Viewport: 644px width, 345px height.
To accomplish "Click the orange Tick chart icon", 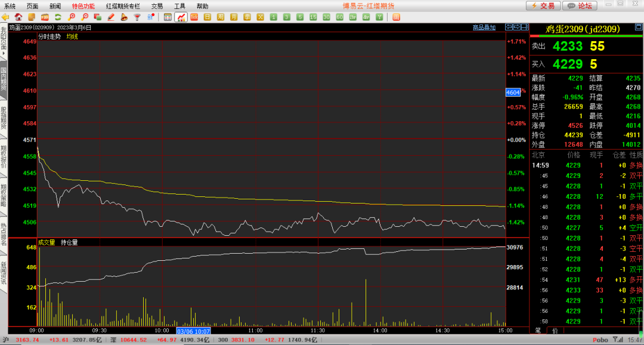I will [x=194, y=17].
